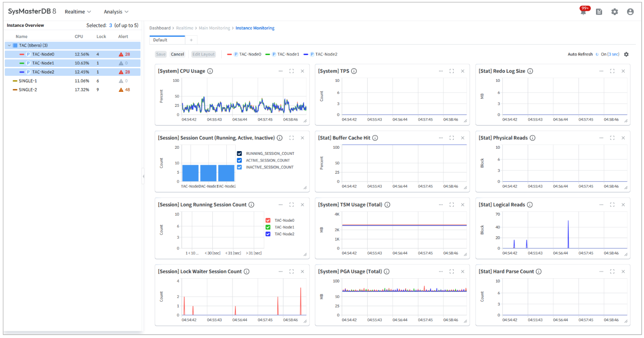Screen dimensions: 644x338
Task: Open the Realtime dropdown menu
Action: [x=78, y=12]
